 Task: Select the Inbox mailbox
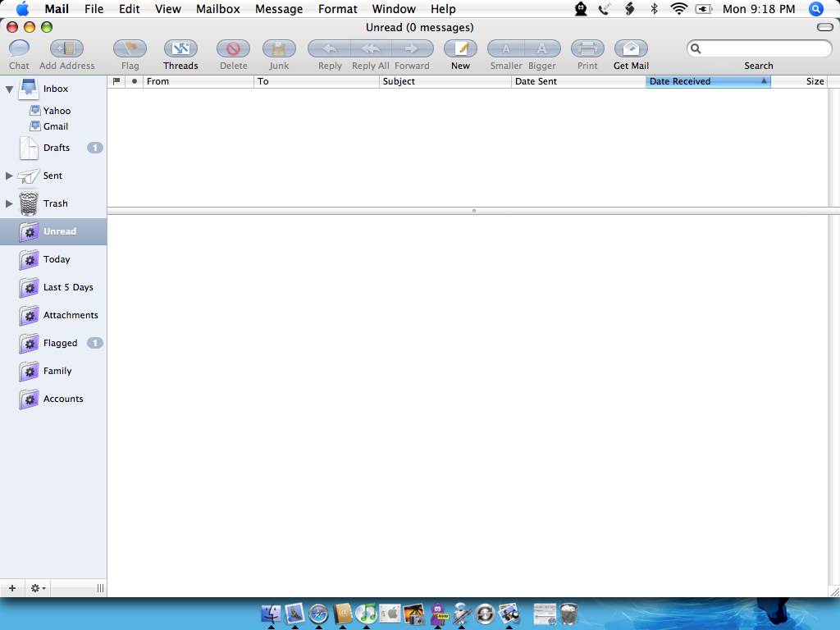(x=56, y=89)
